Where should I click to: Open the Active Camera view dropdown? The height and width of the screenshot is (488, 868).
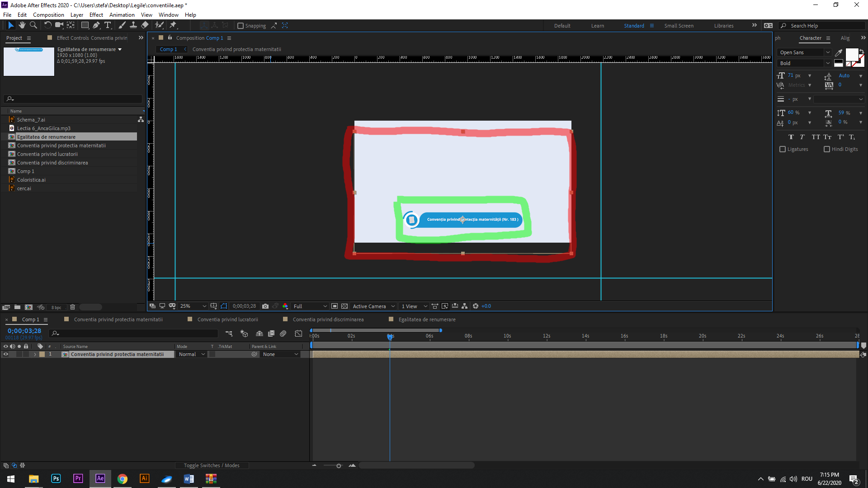(373, 306)
